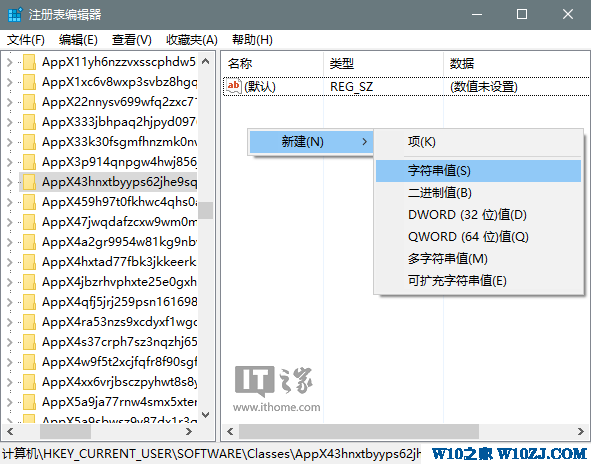591x464 pixels.
Task: Click the registry path in status bar
Action: pyautogui.click(x=211, y=453)
